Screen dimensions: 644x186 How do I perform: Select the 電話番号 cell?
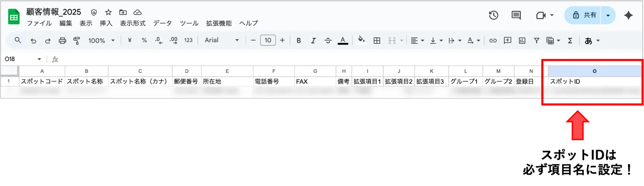(x=274, y=81)
